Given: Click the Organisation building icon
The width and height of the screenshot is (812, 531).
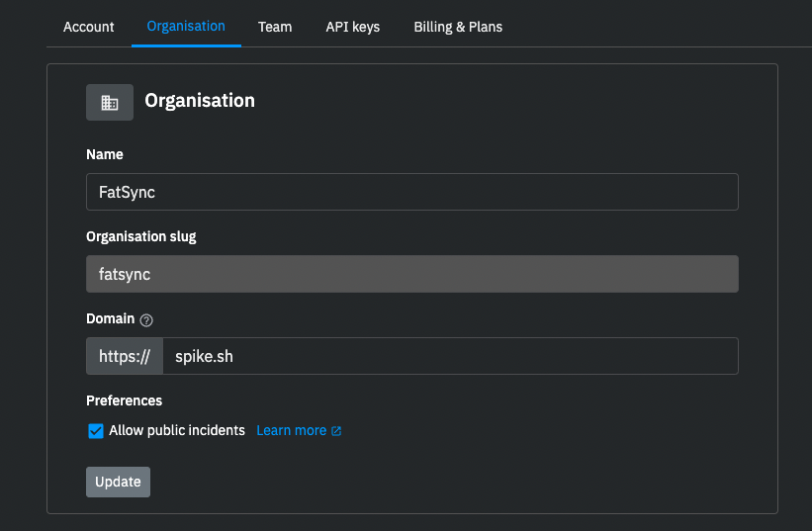Looking at the screenshot, I should pos(109,103).
